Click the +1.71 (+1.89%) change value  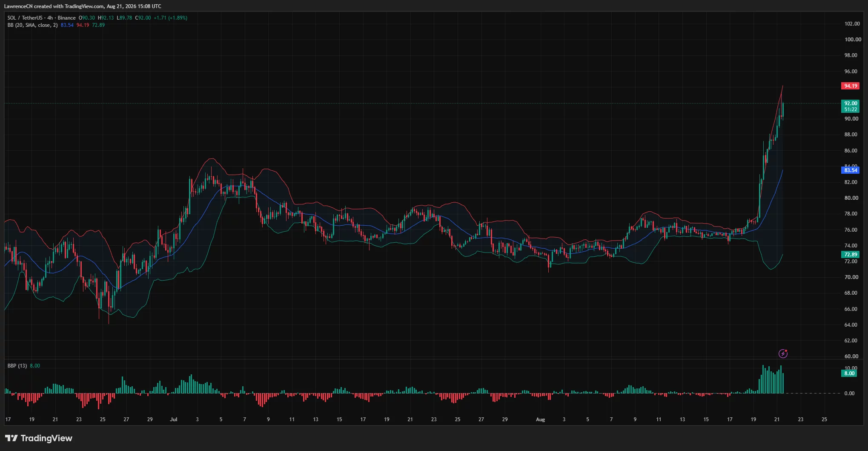[170, 18]
